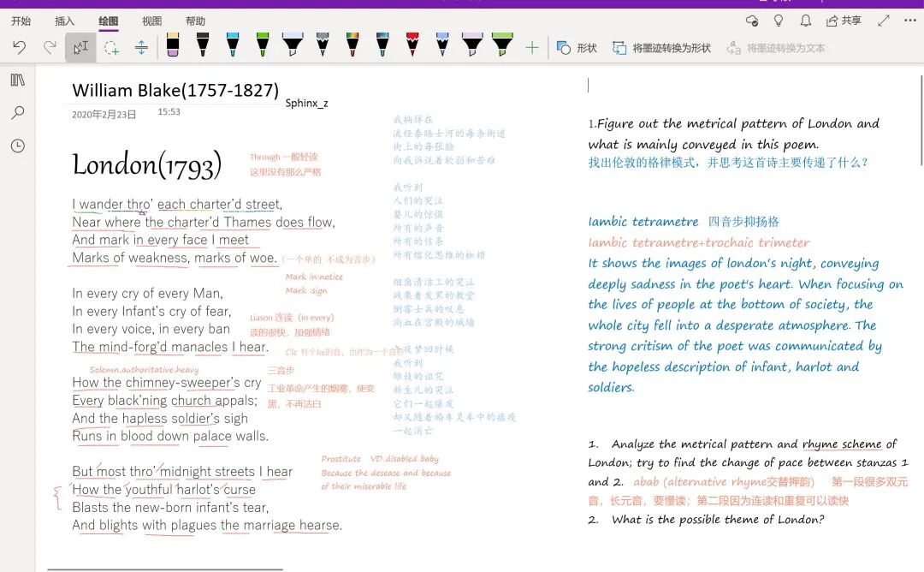Open the Shapes (形状) gallery
The image size is (924, 572).
pyautogui.click(x=577, y=48)
